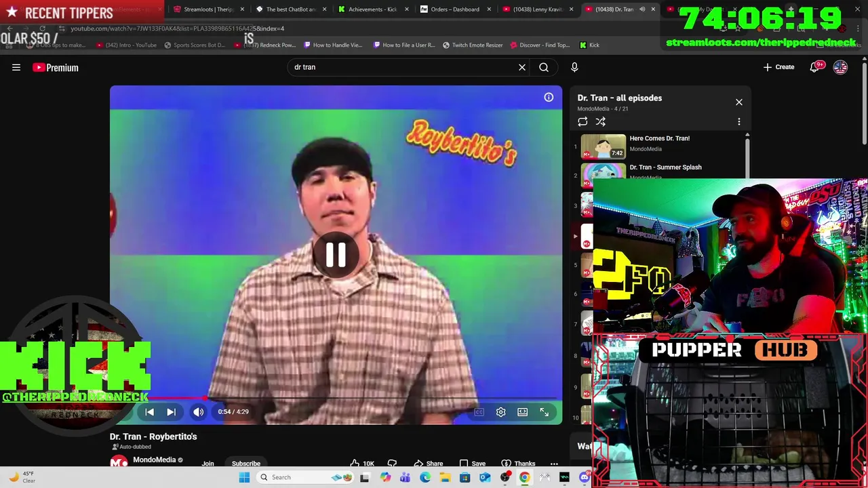Switch the player to theater mode

tap(522, 411)
